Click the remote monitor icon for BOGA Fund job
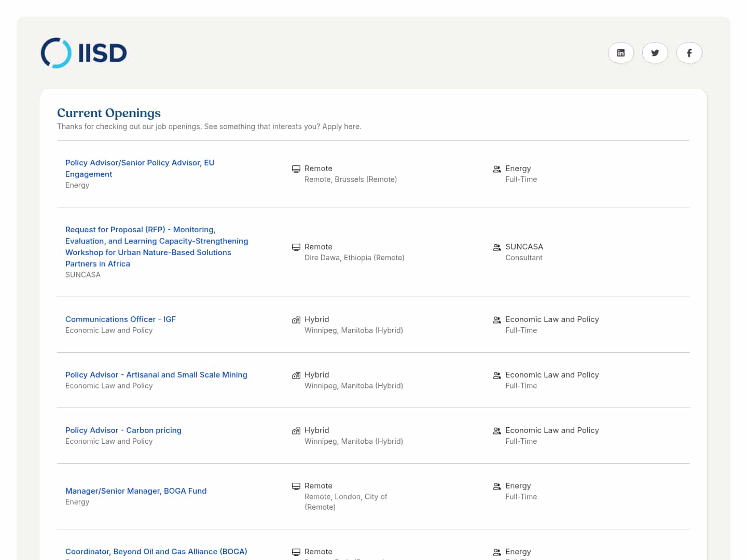747x560 pixels. pos(296,486)
